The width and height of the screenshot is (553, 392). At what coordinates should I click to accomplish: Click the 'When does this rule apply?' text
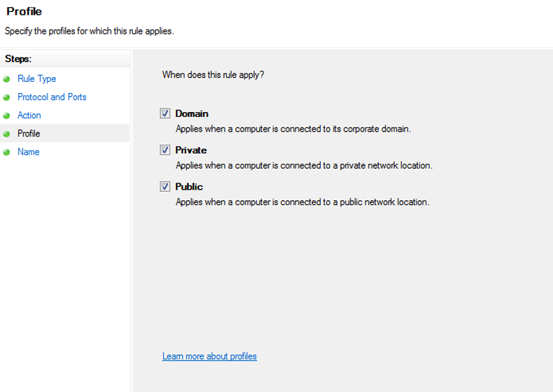(213, 74)
